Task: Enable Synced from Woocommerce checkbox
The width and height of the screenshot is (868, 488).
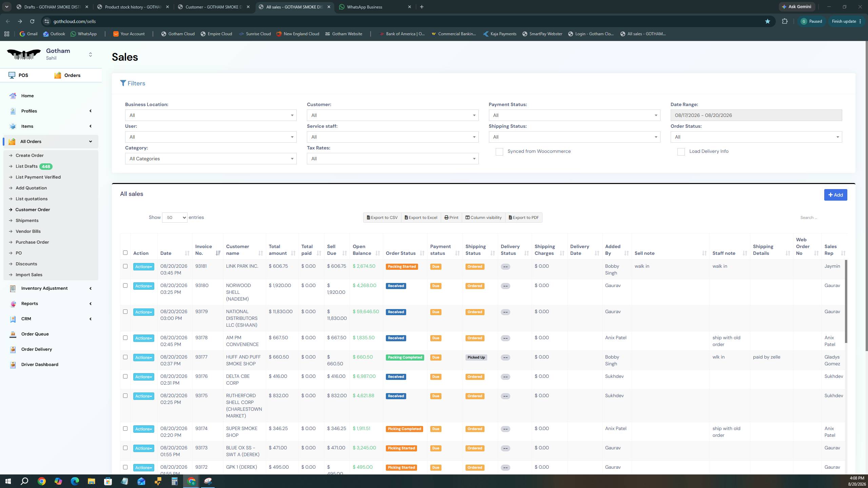Action: click(499, 152)
